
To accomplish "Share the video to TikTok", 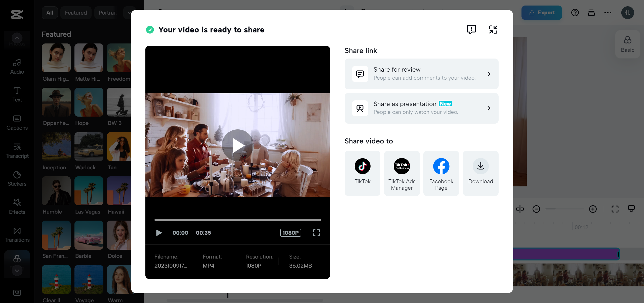I will (x=362, y=173).
